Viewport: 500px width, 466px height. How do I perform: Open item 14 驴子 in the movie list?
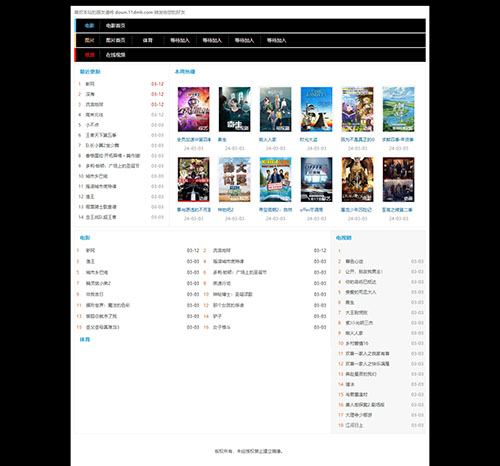point(217,316)
